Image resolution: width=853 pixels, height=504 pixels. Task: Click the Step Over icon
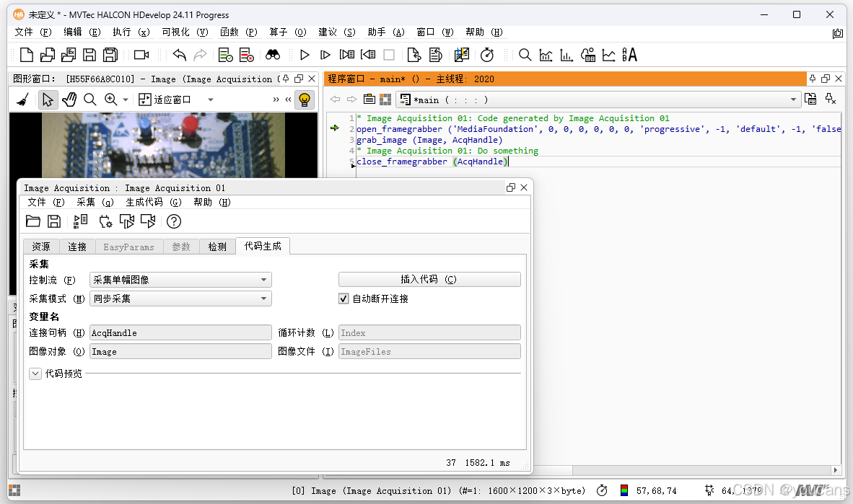click(325, 55)
